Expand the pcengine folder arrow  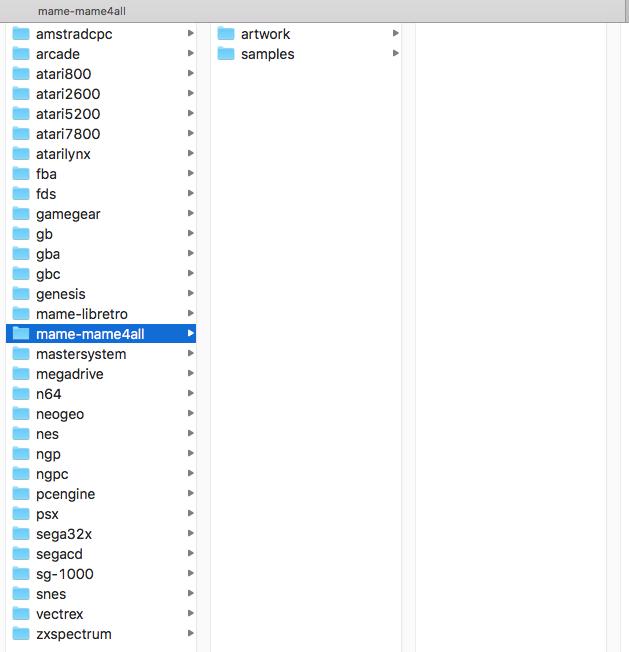tap(191, 493)
